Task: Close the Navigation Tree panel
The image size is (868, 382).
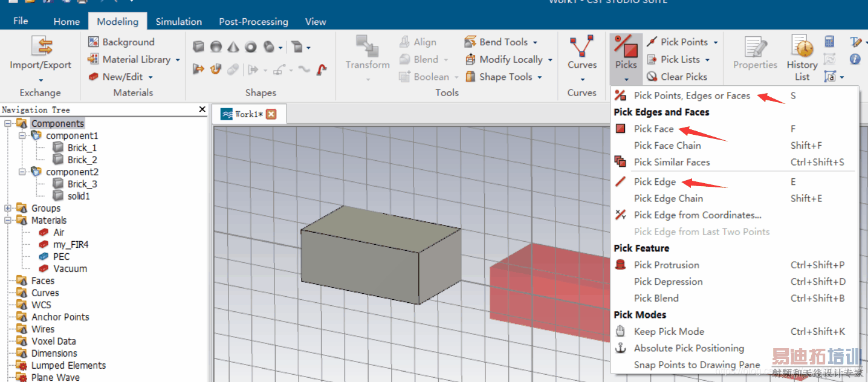Action: 202,109
